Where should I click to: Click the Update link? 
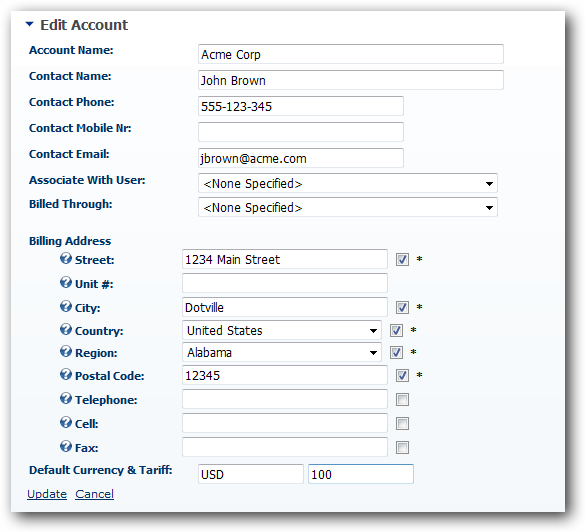pos(47,494)
